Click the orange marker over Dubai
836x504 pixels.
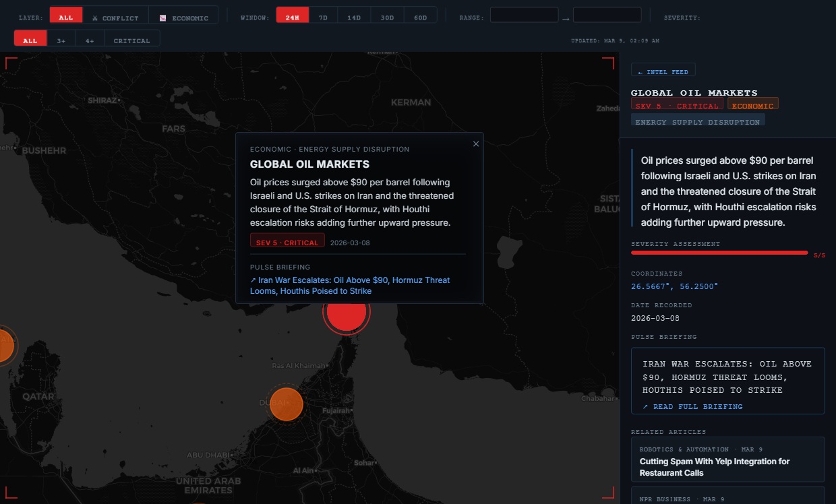pos(286,404)
